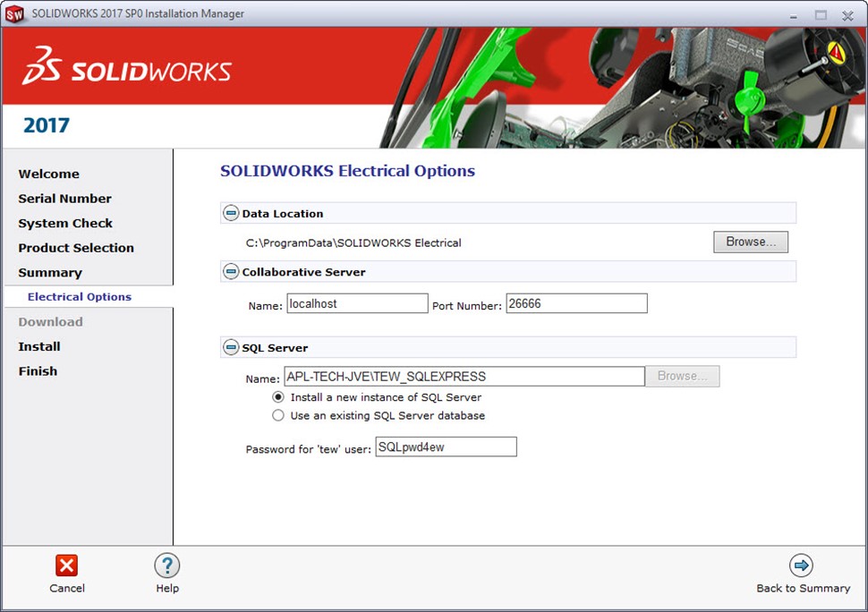868x612 pixels.
Task: Open Help via question mark icon
Action: click(167, 565)
